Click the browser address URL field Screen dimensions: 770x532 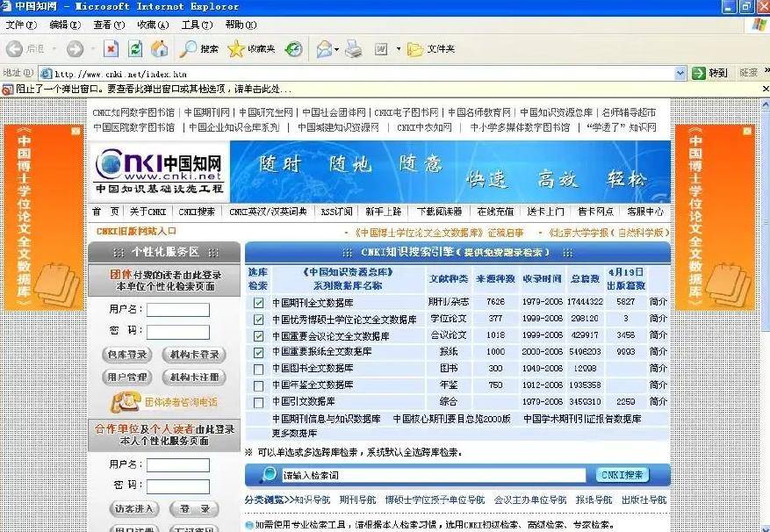[363, 74]
